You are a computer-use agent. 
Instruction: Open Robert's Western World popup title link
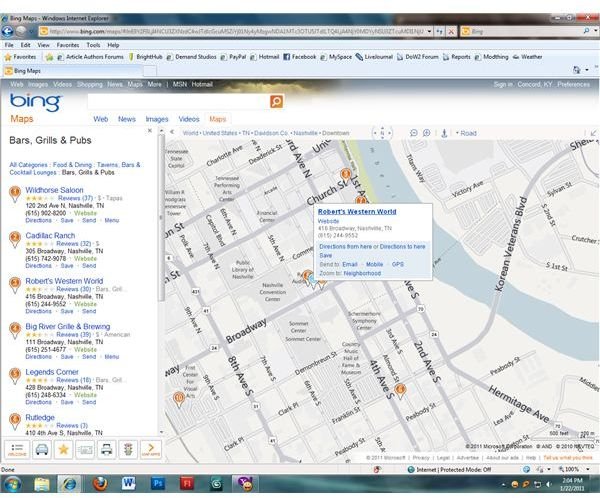click(x=357, y=212)
